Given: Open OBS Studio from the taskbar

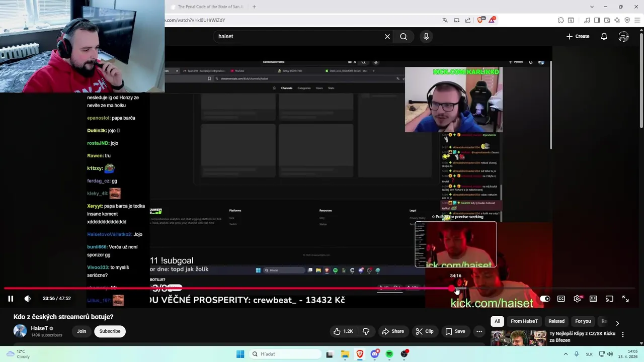Looking at the screenshot, I should tap(405, 354).
